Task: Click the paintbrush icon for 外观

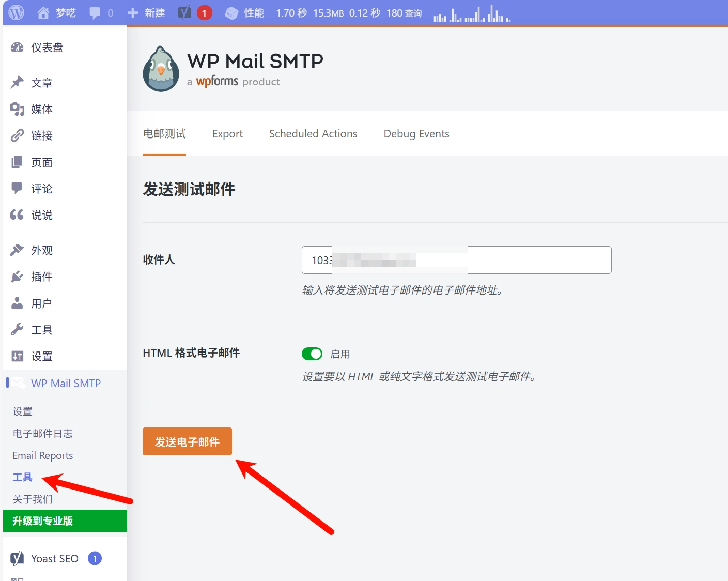Action: tap(17, 250)
